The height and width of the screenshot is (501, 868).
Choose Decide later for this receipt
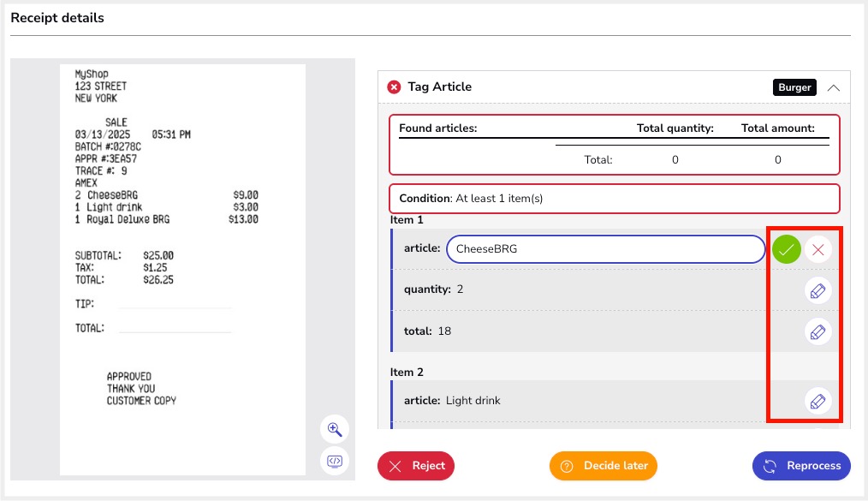tap(603, 466)
